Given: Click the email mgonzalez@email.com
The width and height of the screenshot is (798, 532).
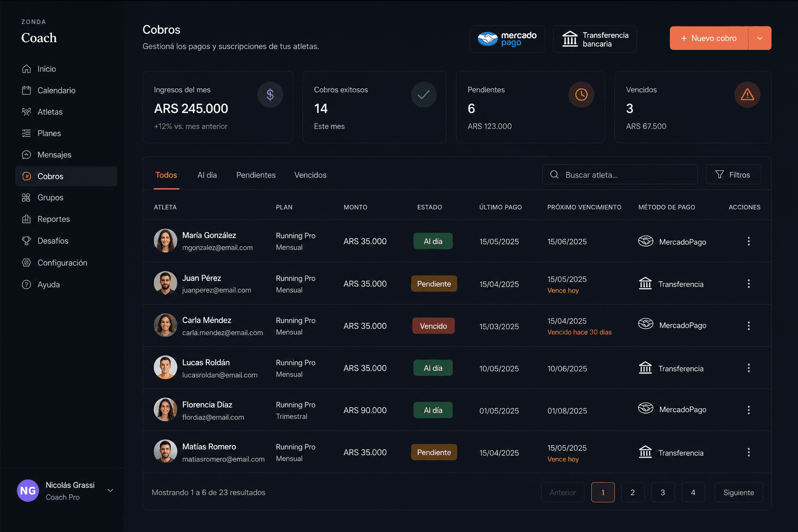Looking at the screenshot, I should (x=218, y=248).
